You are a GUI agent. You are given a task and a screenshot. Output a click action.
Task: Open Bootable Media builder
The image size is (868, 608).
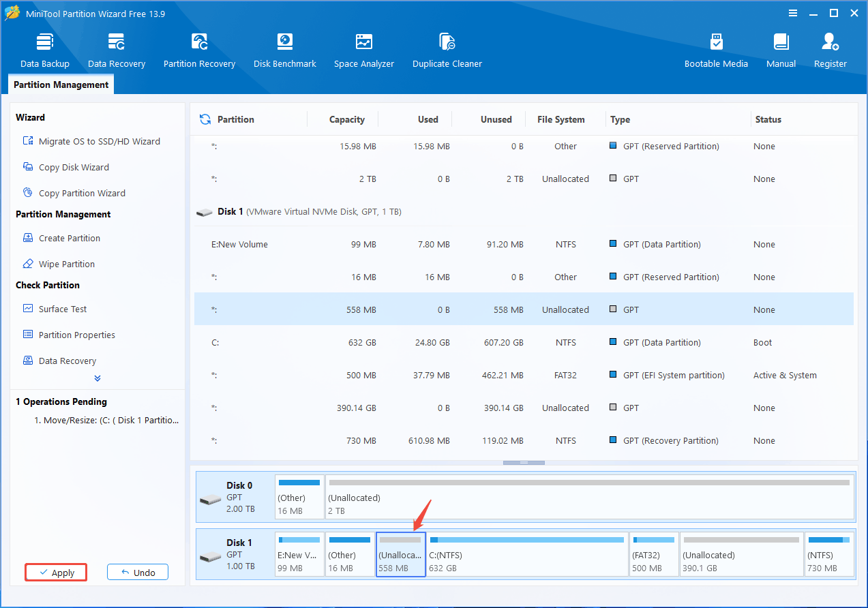click(716, 50)
